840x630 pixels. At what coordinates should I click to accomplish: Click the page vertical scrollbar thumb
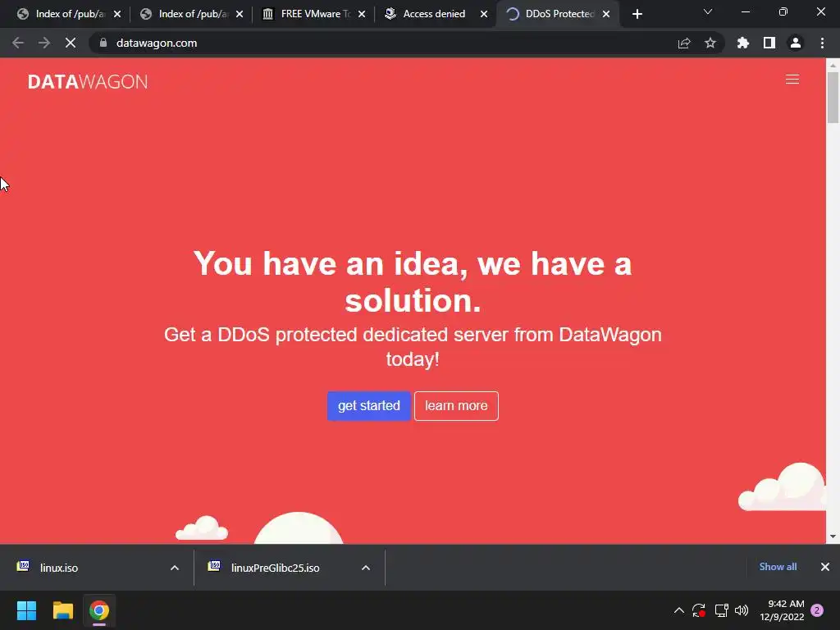pyautogui.click(x=833, y=97)
